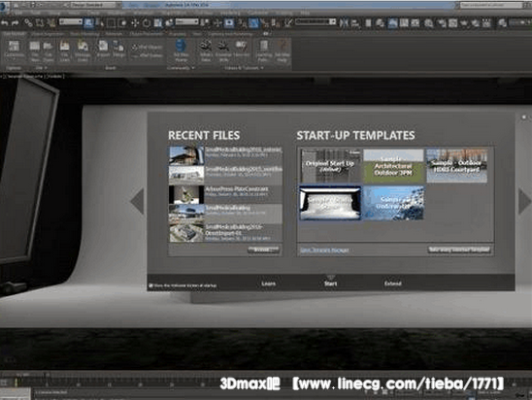Click the File Open ribbon icon
Screen dimensions: 532x400
49,50
